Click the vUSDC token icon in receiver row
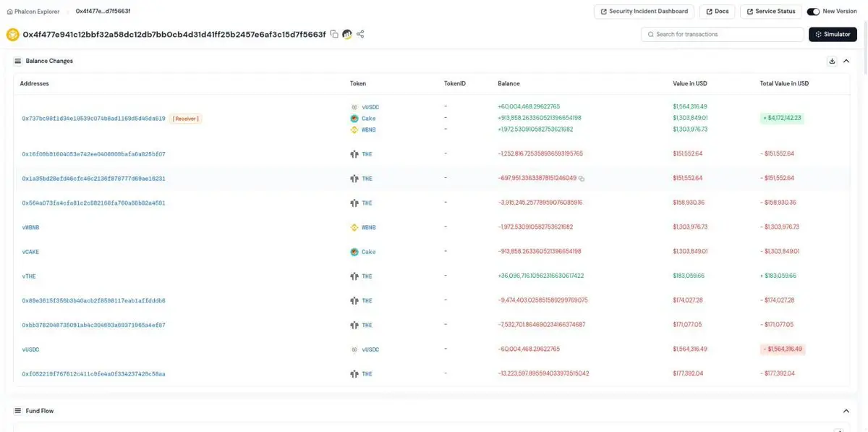 (354, 106)
